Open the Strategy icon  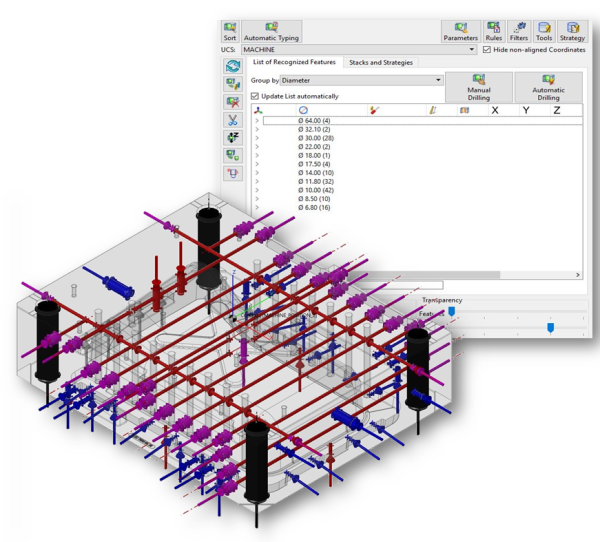(573, 29)
